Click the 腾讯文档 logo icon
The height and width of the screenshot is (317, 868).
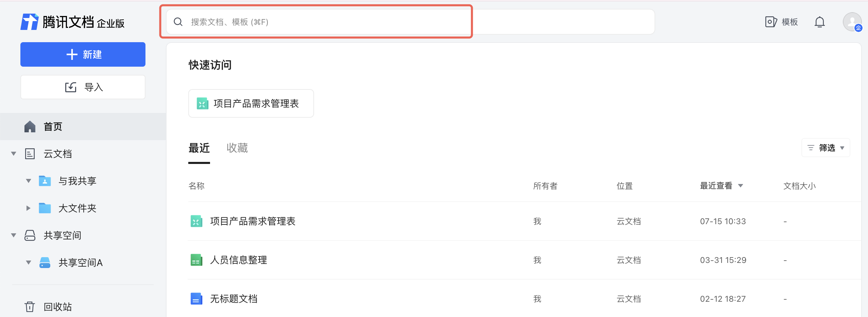click(x=30, y=22)
